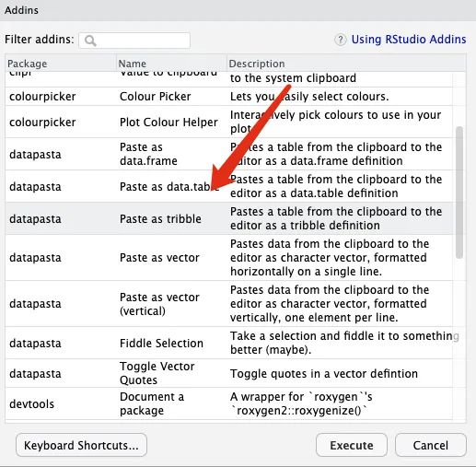
Task: Select the Toggle Vector Quotes addin
Action: click(228, 373)
